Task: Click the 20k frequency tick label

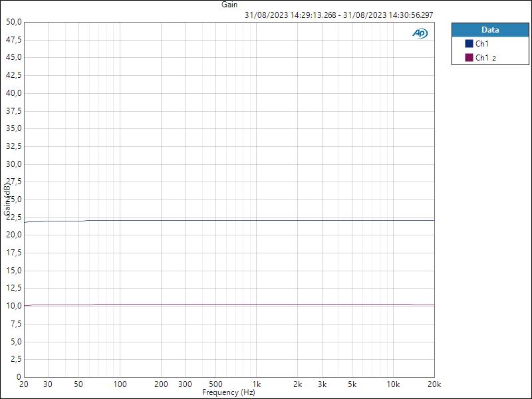Action: (x=434, y=384)
